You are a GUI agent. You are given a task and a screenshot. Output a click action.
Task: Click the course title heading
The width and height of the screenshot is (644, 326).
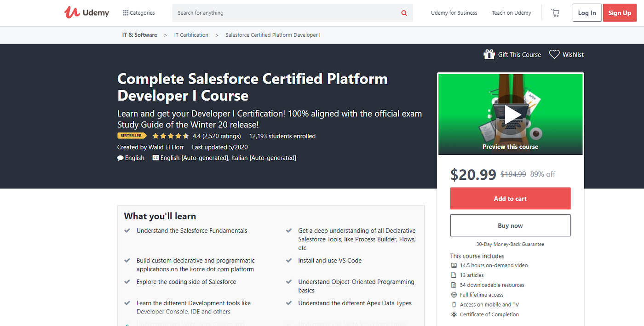[253, 87]
